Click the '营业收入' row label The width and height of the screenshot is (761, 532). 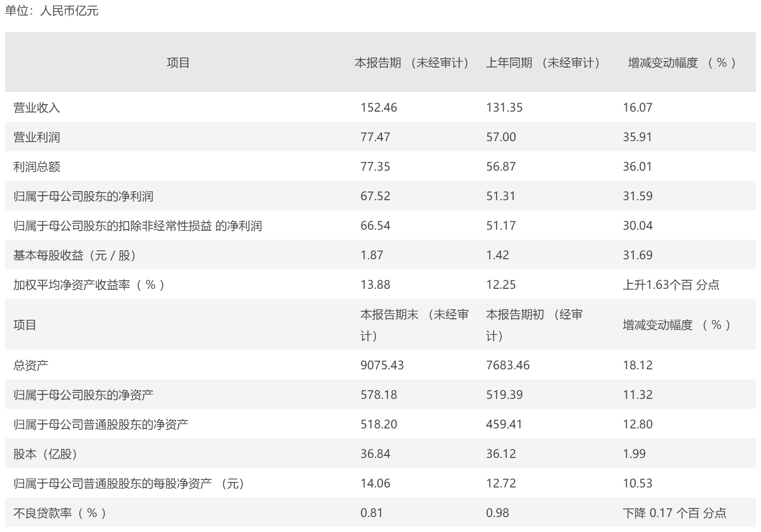point(37,108)
